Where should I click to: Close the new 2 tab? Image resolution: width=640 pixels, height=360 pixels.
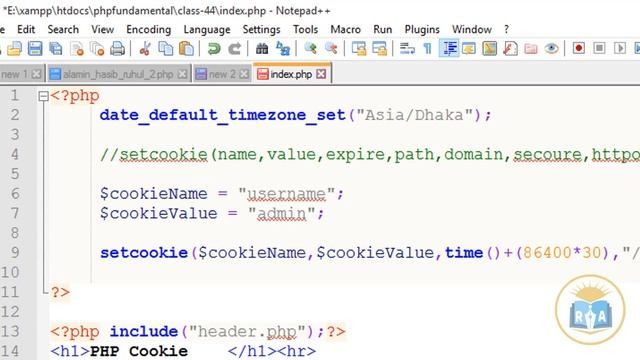pyautogui.click(x=244, y=74)
